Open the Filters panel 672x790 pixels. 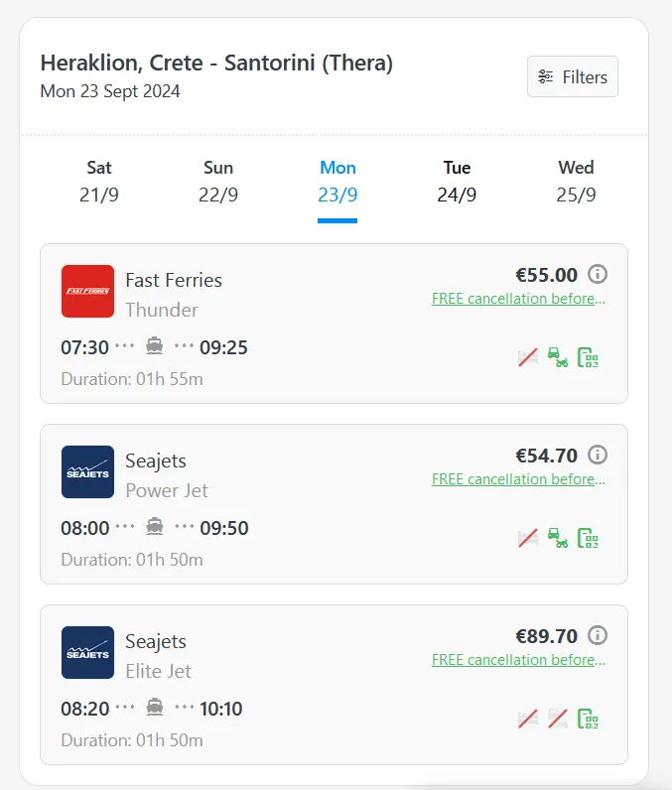click(x=573, y=76)
